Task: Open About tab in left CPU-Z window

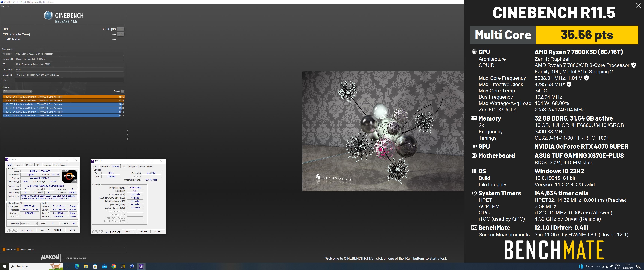Action: (x=64, y=165)
